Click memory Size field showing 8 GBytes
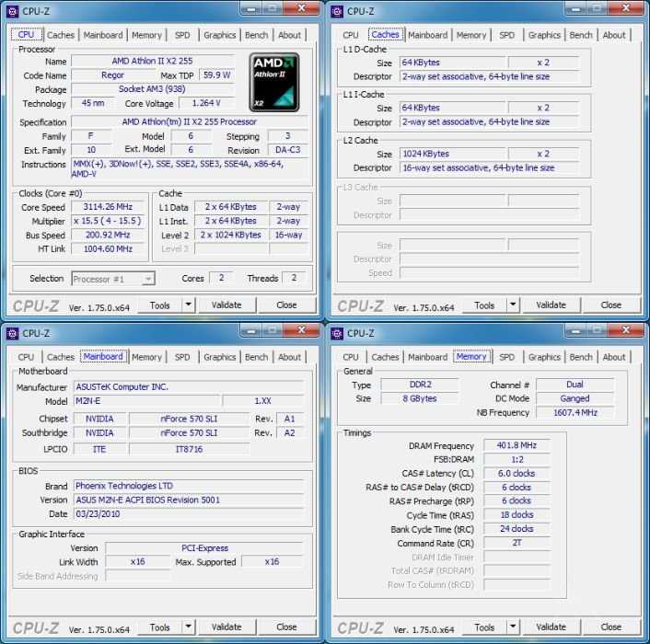The image size is (650, 644). 420,398
